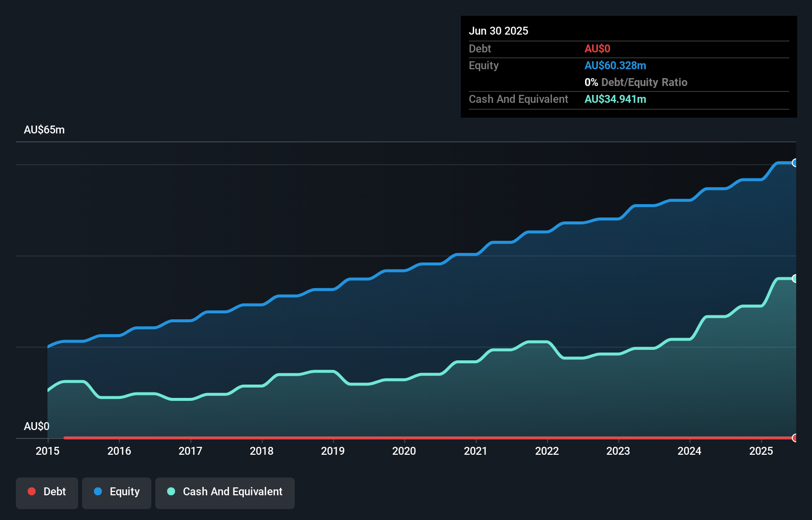Click the red Debt legend dot
This screenshot has width=812, height=520.
(31, 491)
